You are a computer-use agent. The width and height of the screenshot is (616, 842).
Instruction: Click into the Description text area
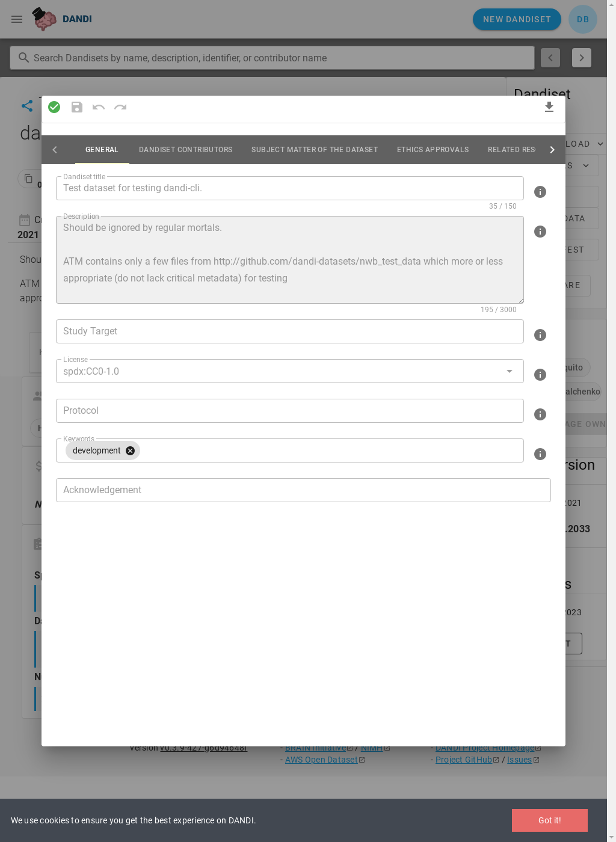pyautogui.click(x=290, y=260)
